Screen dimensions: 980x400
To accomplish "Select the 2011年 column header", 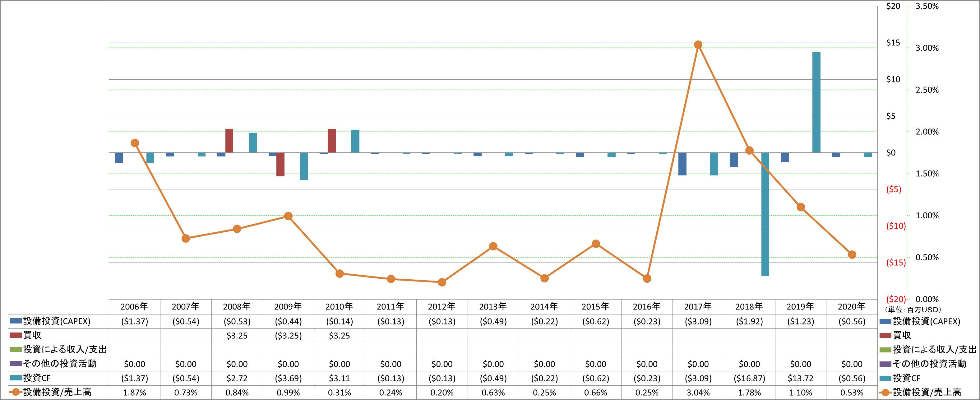I will [x=390, y=306].
